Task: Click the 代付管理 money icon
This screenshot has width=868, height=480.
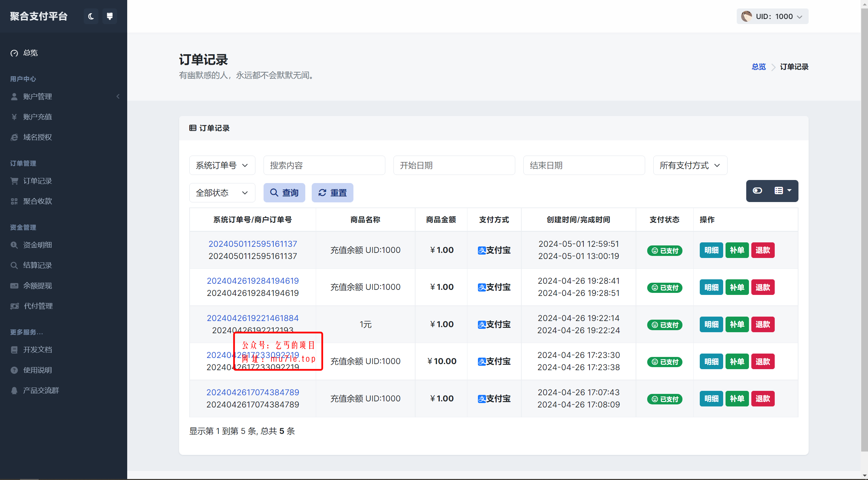Action: click(x=14, y=306)
